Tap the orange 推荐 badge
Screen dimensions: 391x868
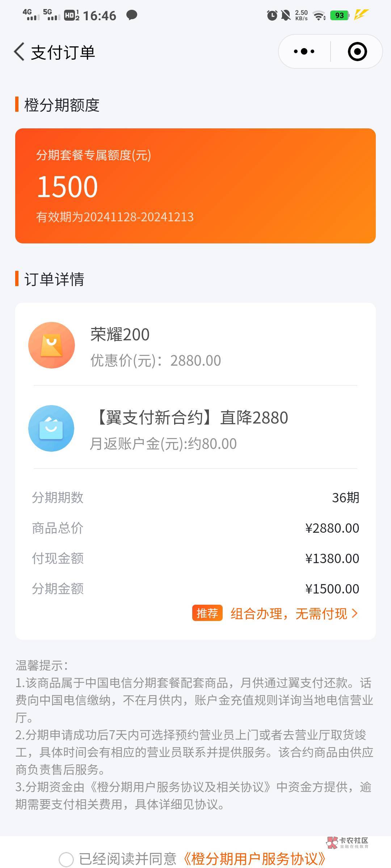[x=207, y=613]
